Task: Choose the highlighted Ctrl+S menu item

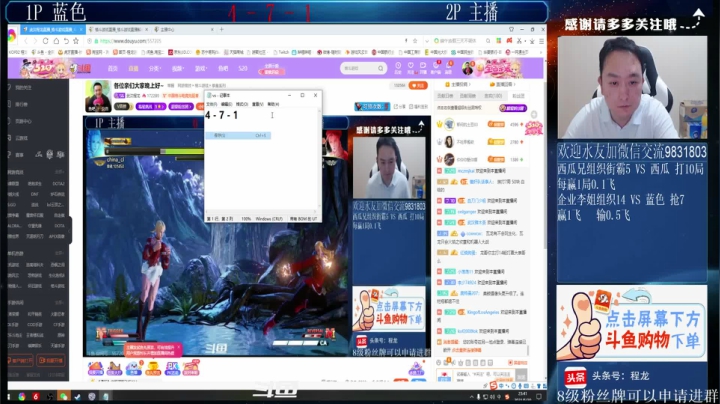Action: pos(238,135)
